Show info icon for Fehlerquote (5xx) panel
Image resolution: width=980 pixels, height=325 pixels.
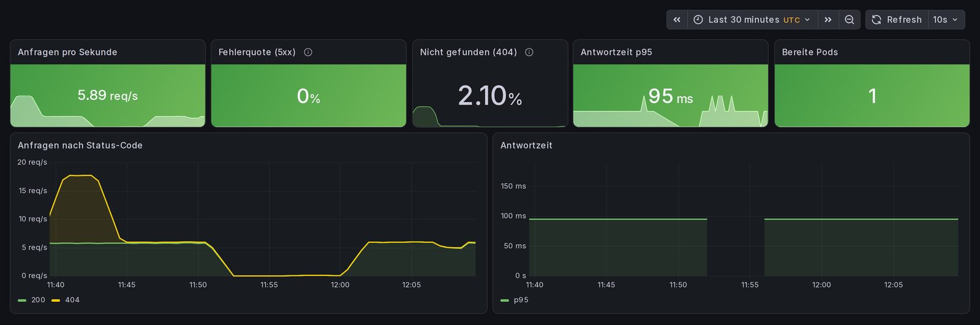(x=308, y=52)
